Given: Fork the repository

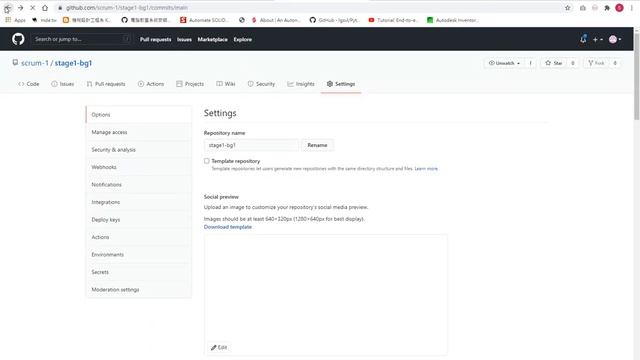Looking at the screenshot, I should coord(596,63).
